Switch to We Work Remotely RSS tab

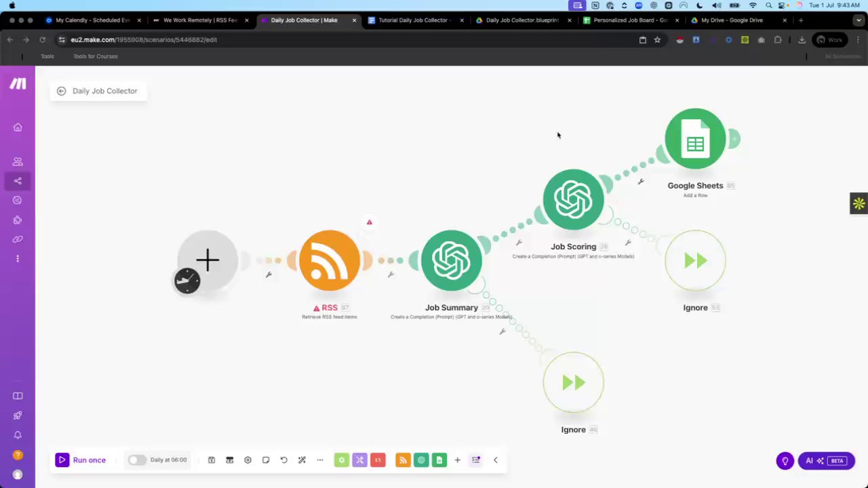pyautogui.click(x=200, y=20)
